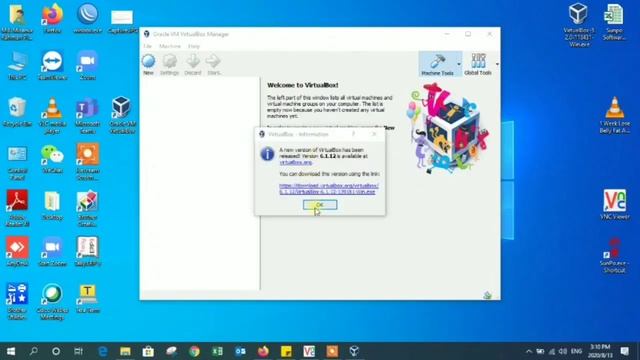Minimize the VirtualBox Manager window
Image resolution: width=640 pixels, height=360 pixels.
[447, 34]
